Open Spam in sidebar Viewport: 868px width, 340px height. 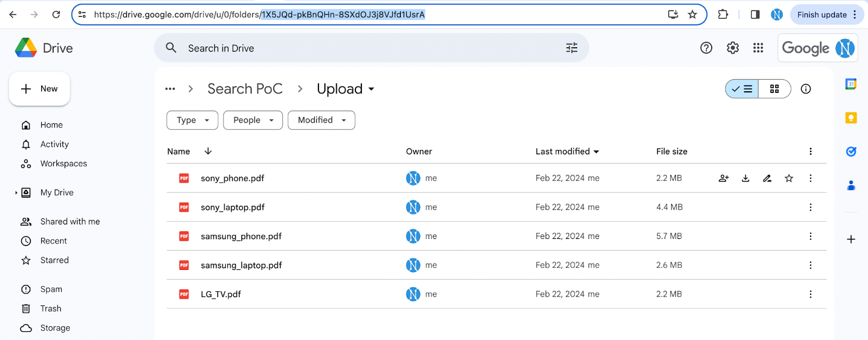pyautogui.click(x=51, y=289)
